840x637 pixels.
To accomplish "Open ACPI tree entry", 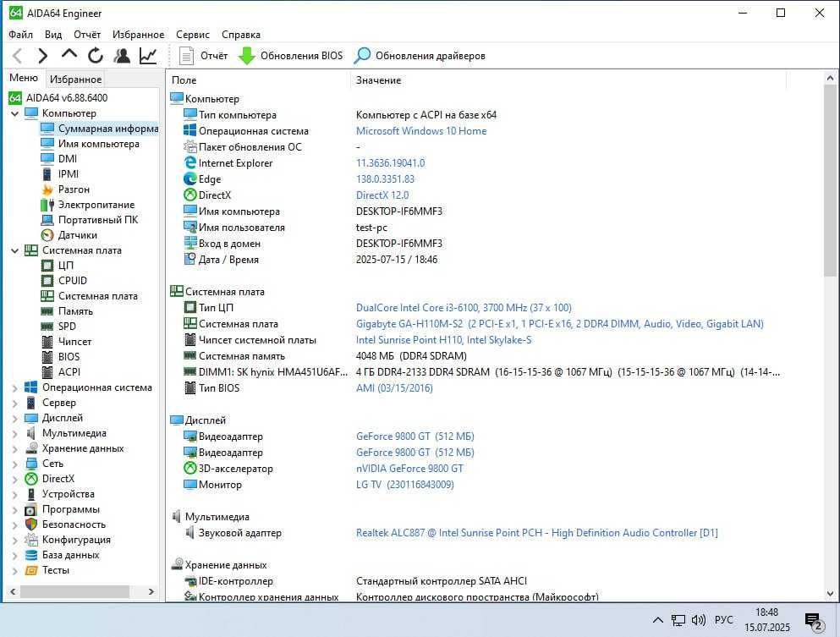I will 69,372.
